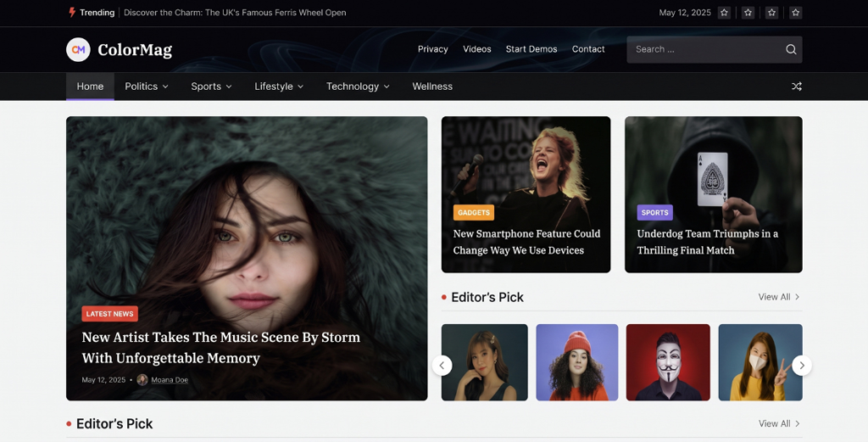Click the carousel previous arrow button
This screenshot has width=868, height=442.
click(442, 366)
